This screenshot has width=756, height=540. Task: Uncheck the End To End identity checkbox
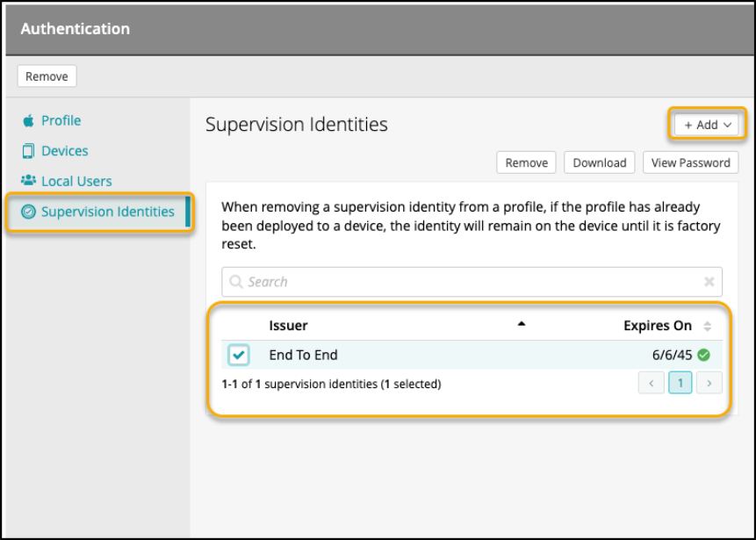239,355
